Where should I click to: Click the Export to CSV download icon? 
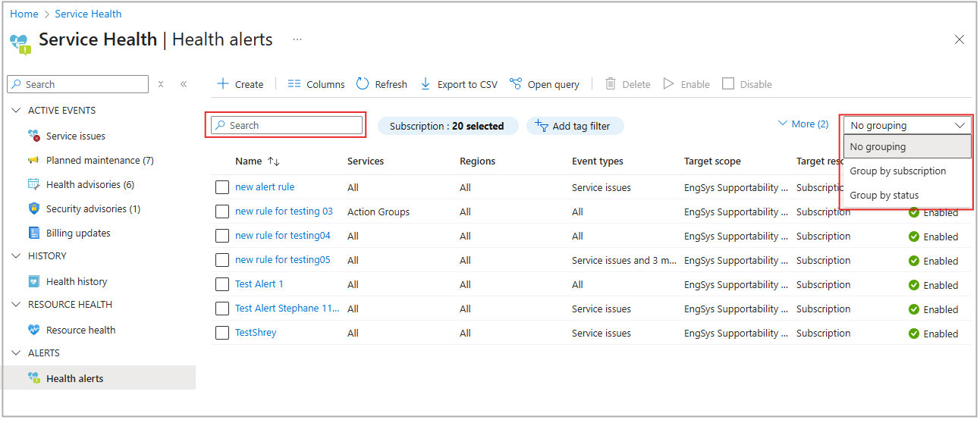point(426,84)
